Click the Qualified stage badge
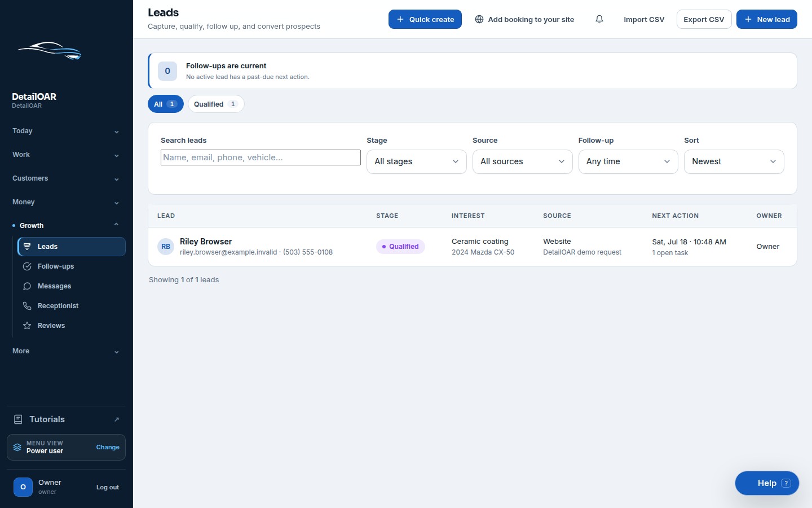812x508 pixels. 400,247
